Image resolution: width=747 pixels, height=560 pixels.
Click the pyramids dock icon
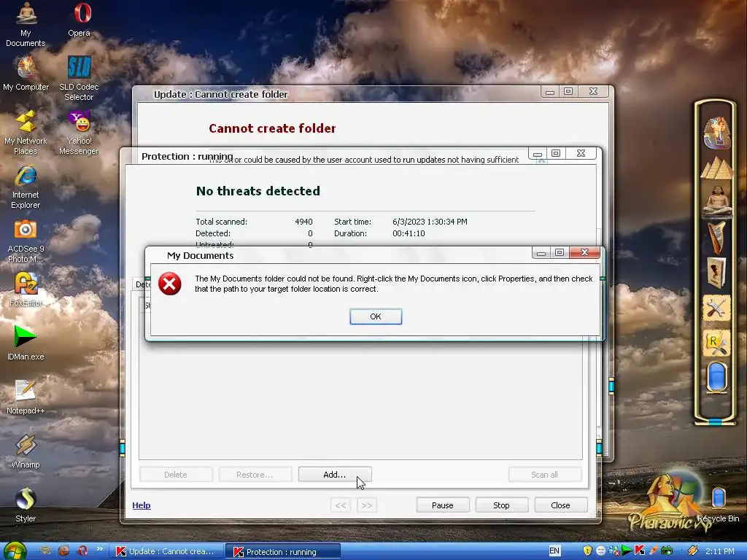click(716, 168)
